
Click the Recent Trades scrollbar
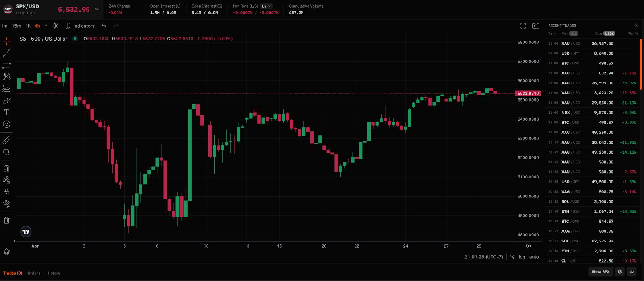click(640, 64)
